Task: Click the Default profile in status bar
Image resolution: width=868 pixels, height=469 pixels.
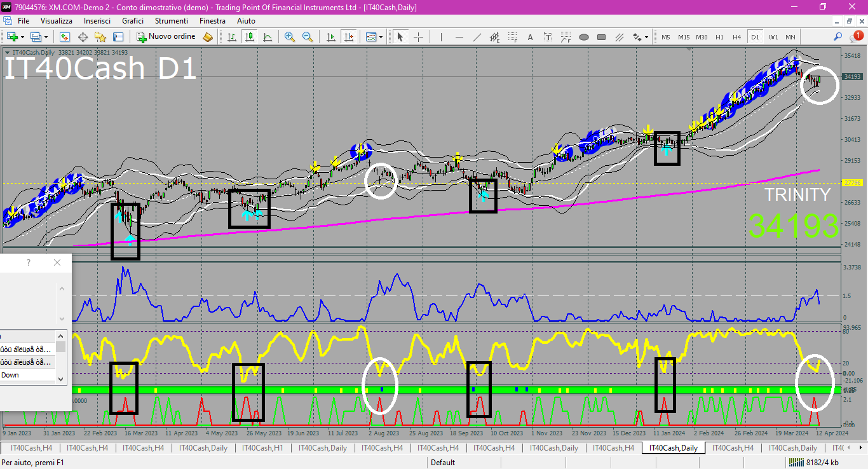Action: coord(443,463)
